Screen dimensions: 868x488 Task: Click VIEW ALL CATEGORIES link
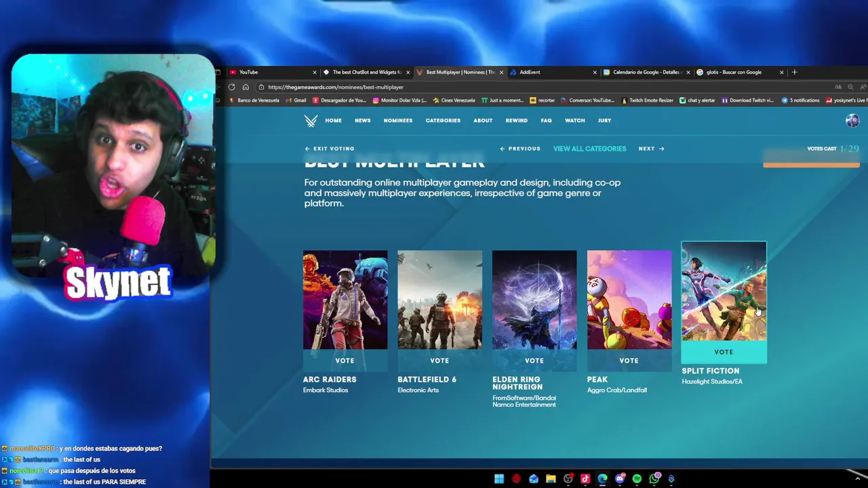click(589, 148)
